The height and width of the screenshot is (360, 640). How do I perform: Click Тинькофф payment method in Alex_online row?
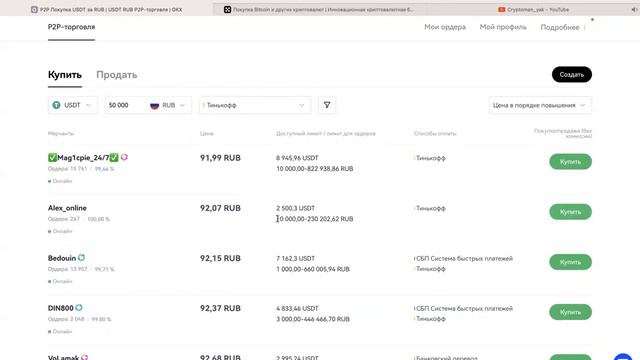point(430,208)
